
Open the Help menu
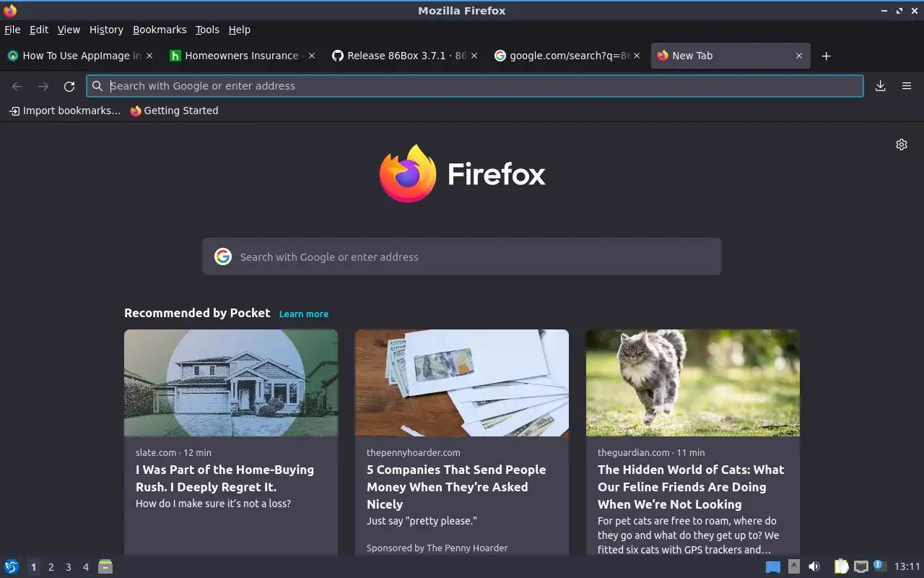point(239,30)
